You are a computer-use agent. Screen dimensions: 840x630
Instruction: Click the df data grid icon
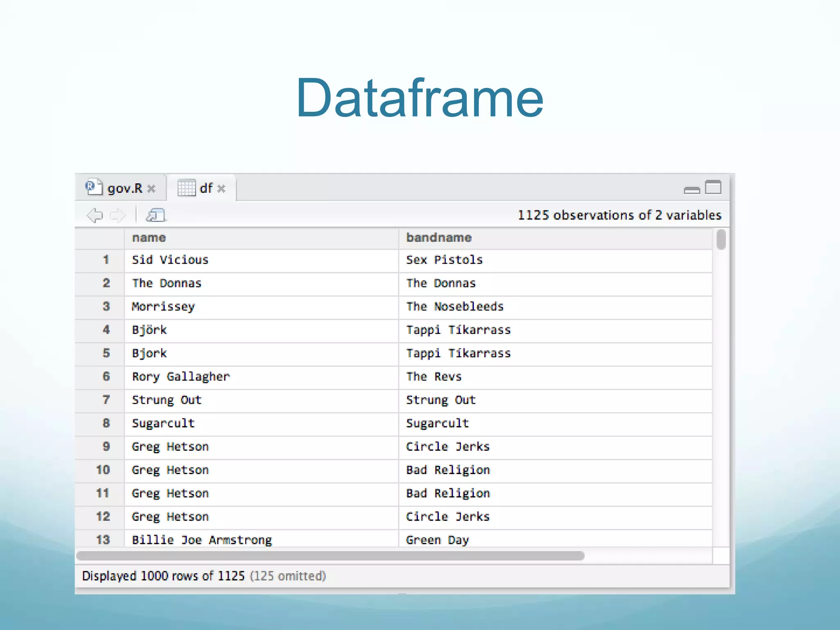pos(187,188)
